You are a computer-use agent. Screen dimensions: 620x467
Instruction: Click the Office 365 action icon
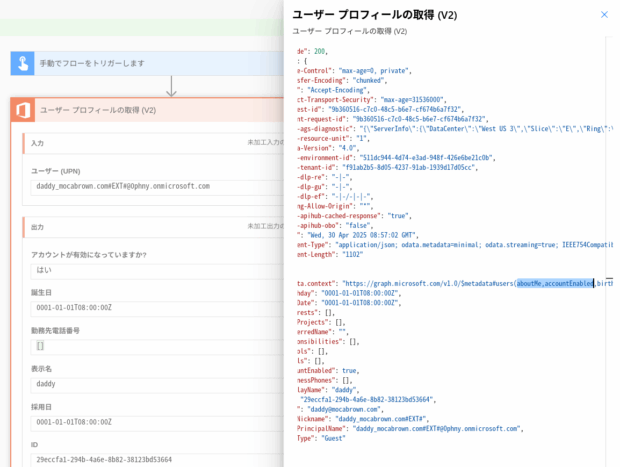point(23,110)
